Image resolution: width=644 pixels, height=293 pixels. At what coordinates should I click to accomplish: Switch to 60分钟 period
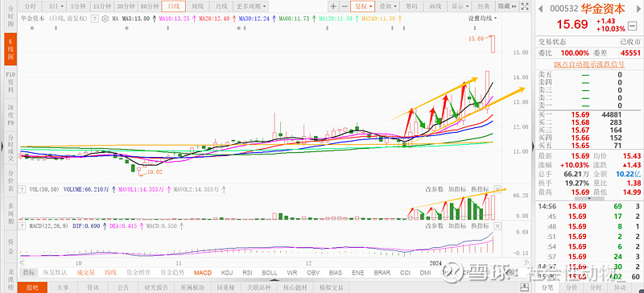(150, 6)
